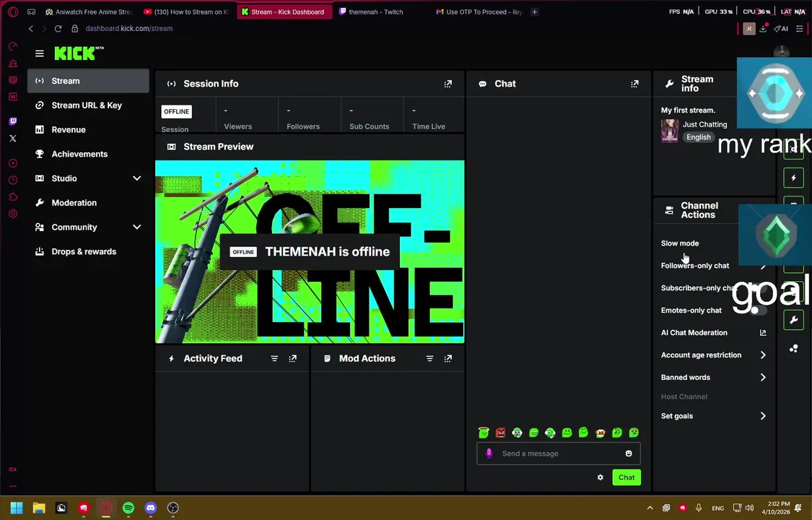Image resolution: width=812 pixels, height=520 pixels.
Task: Insert the halo green emote
Action: pyautogui.click(x=484, y=433)
